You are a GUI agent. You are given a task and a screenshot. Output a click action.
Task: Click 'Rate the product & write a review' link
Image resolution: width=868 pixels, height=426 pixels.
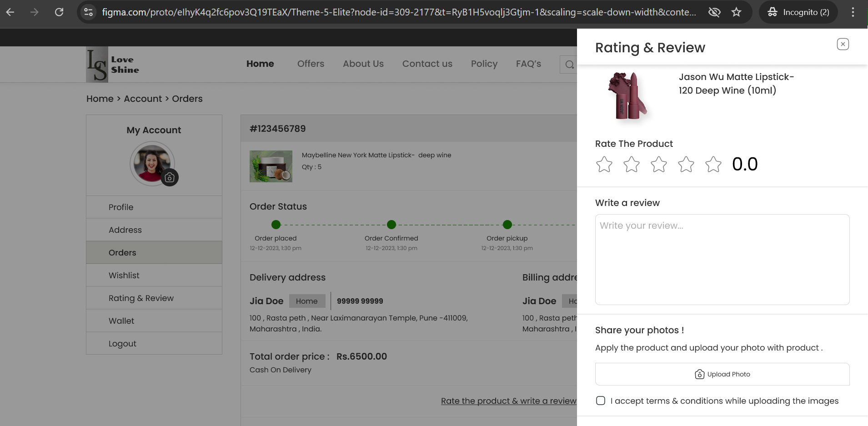[508, 401]
